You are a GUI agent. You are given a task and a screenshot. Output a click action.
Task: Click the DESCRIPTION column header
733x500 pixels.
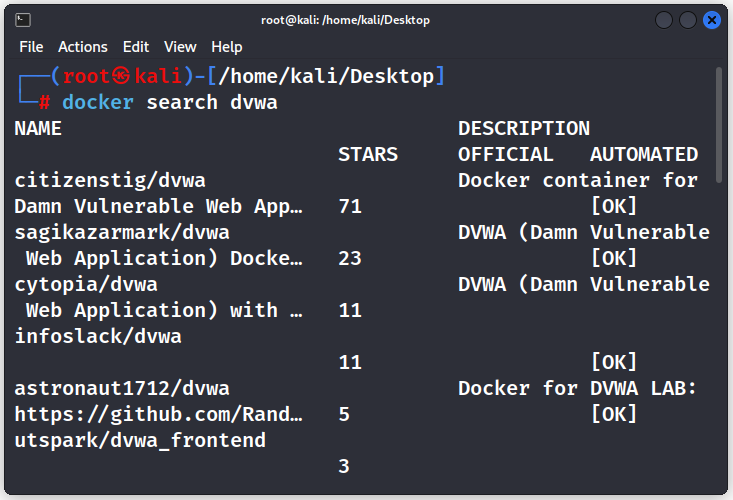click(524, 129)
